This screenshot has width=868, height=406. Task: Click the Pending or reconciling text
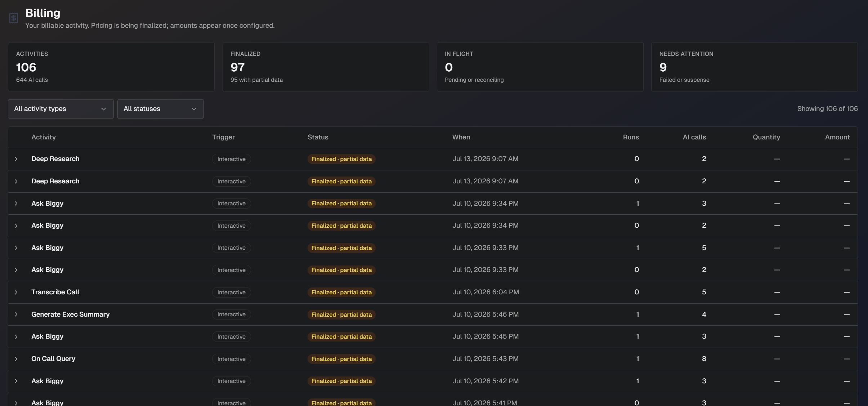click(474, 80)
